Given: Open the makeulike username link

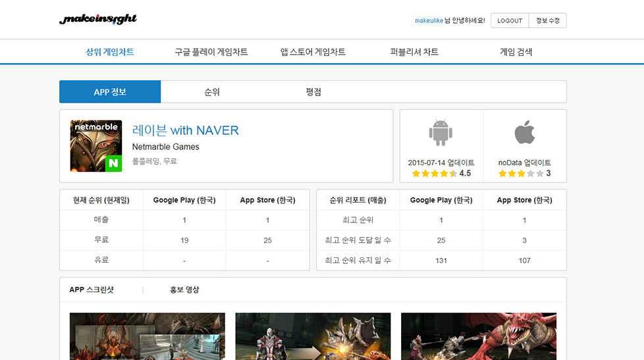Looking at the screenshot, I should 429,20.
